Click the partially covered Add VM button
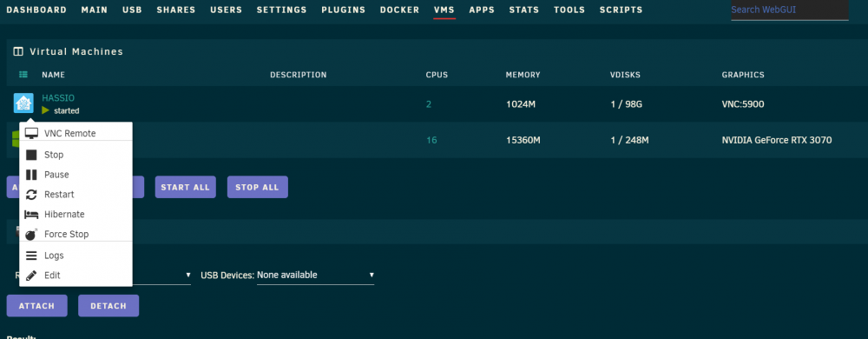 tap(13, 187)
